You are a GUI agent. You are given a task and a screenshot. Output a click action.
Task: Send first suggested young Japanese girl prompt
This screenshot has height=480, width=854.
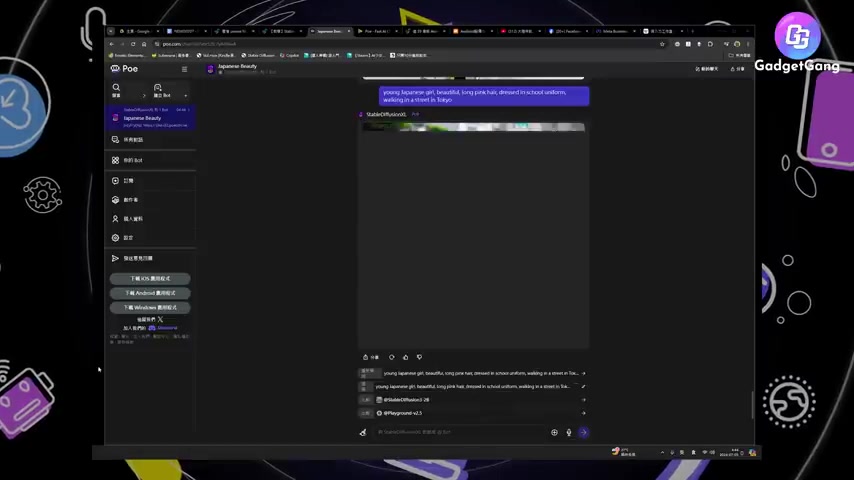[x=473, y=373]
